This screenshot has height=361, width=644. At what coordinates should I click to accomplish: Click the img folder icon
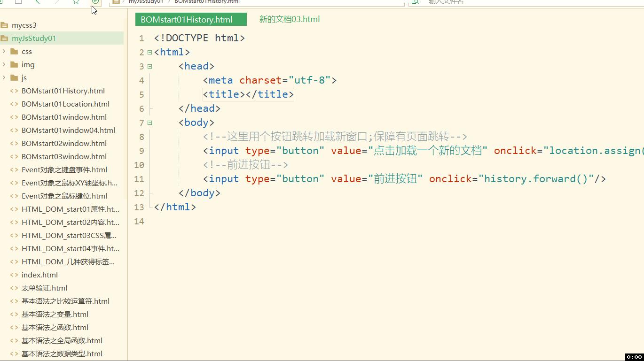14,64
